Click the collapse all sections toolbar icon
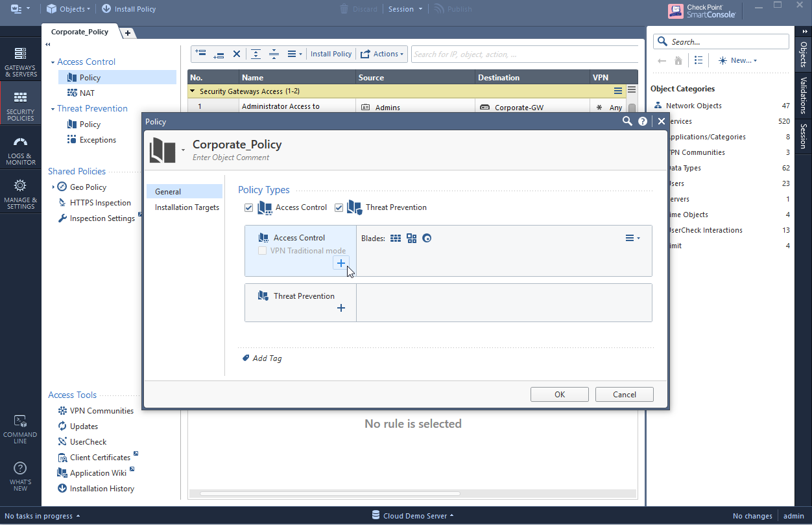This screenshot has height=525, width=812. pyautogui.click(x=274, y=54)
